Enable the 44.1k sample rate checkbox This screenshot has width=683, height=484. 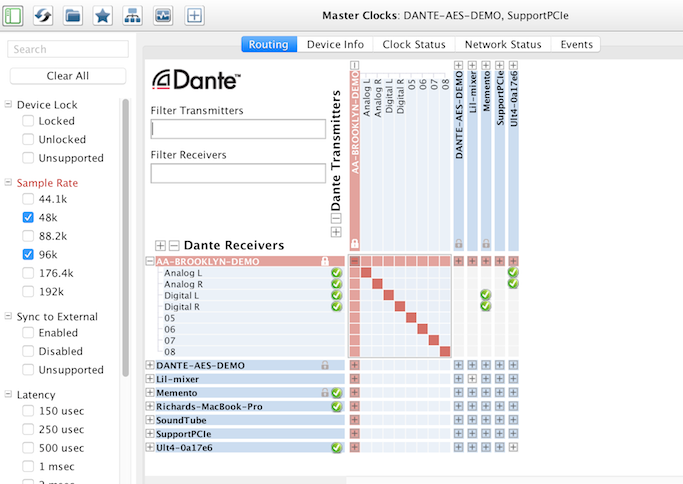pyautogui.click(x=28, y=199)
